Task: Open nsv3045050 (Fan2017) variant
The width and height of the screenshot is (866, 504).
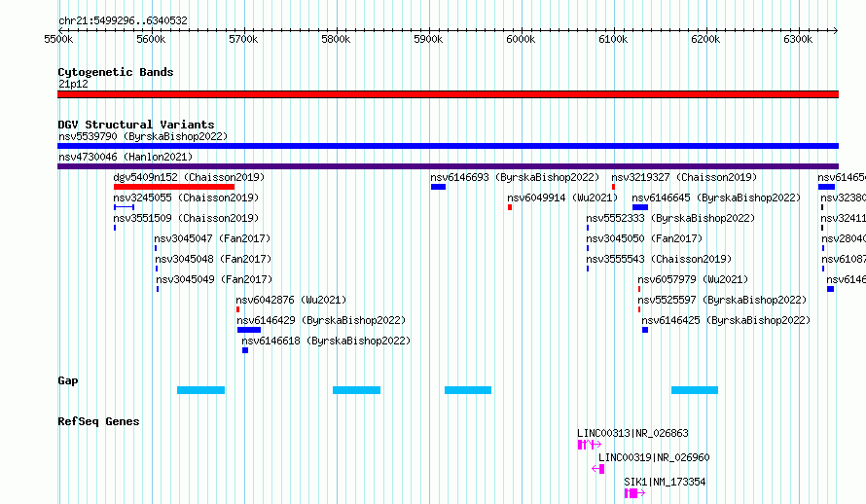Action: [x=644, y=238]
